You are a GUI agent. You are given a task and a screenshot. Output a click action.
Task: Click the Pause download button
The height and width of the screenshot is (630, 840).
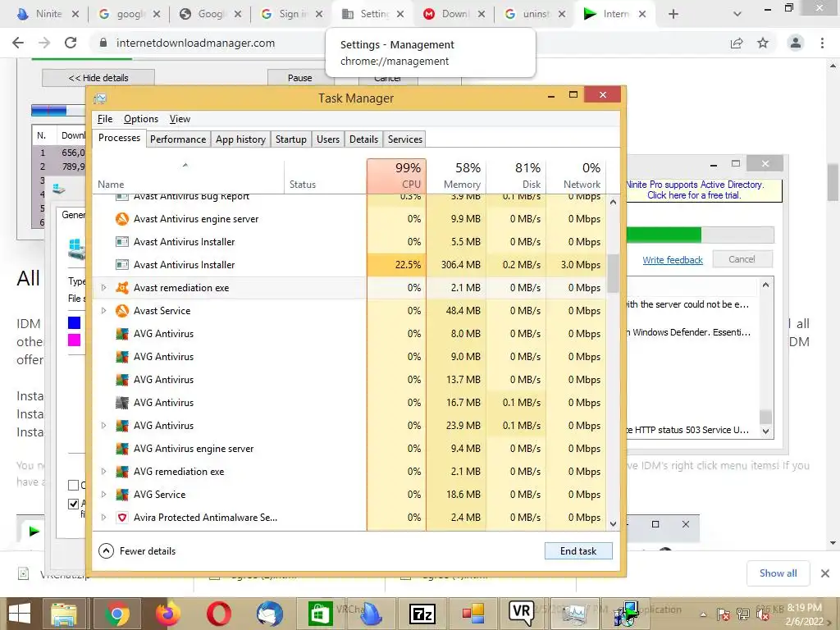tap(300, 78)
